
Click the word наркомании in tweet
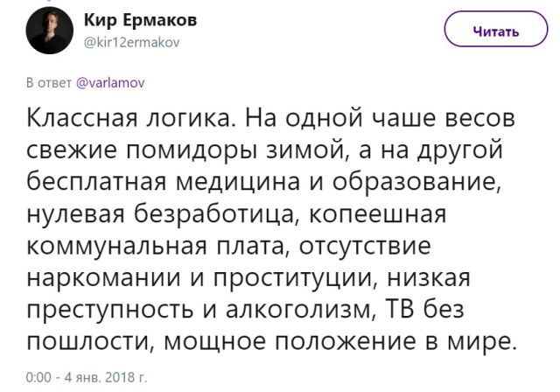(103, 277)
